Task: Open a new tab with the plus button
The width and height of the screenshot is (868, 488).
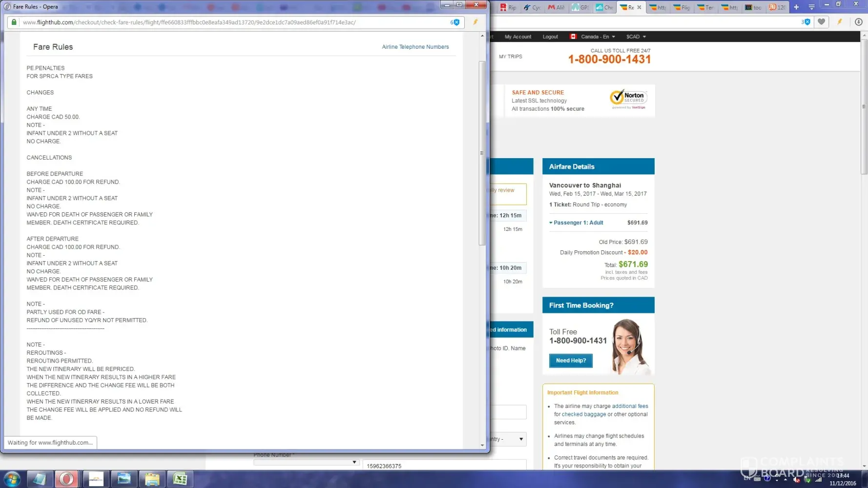Action: [x=796, y=7]
